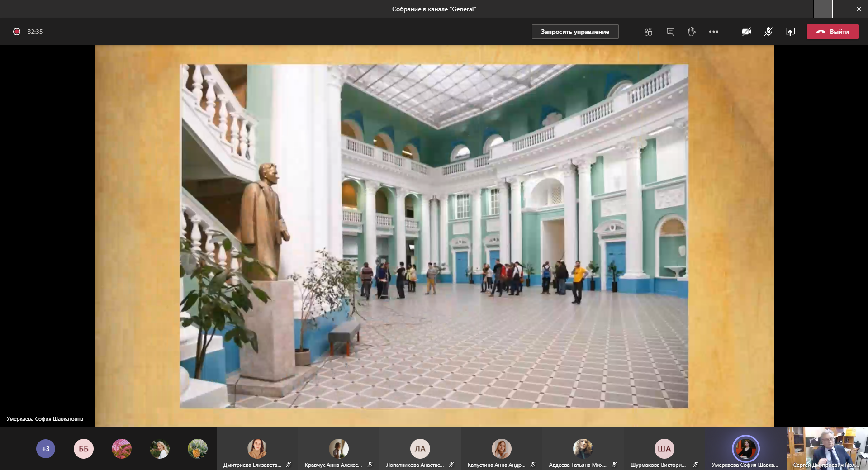Select Шурмакова Виктория participant tile
The width and height of the screenshot is (868, 470).
[x=664, y=449]
